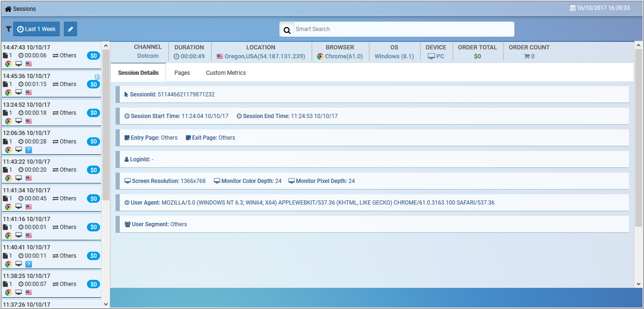Click the Session End Time 11:24:53 value
Viewport: 644px width, 309px height.
click(314, 116)
